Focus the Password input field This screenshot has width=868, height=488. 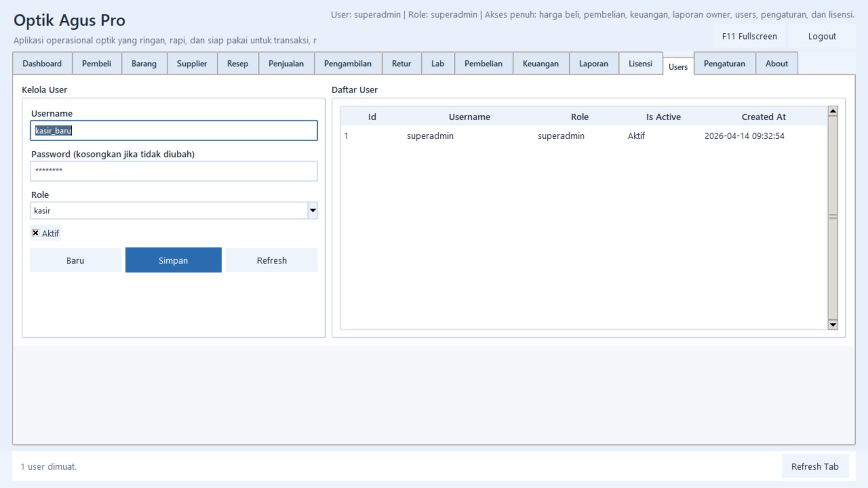pos(174,171)
